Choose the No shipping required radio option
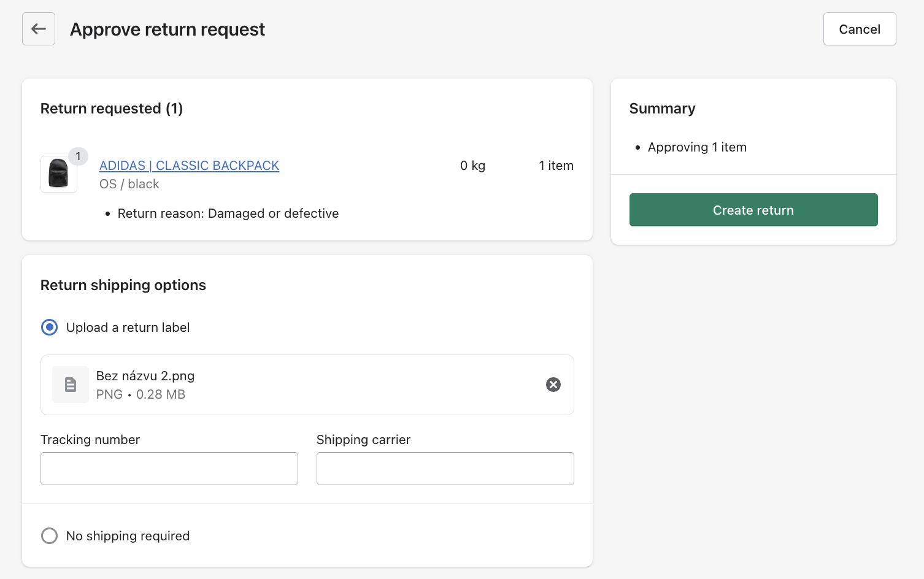The height and width of the screenshot is (579, 924). [49, 536]
